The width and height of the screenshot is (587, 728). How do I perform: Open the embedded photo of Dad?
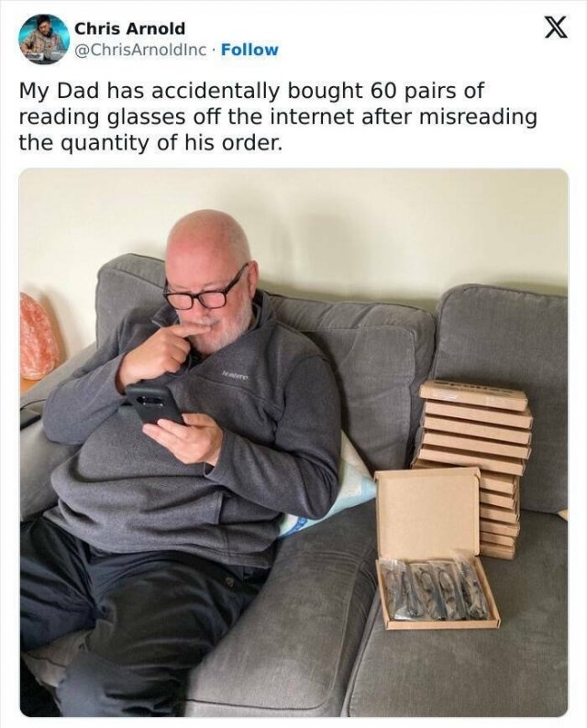(x=293, y=443)
